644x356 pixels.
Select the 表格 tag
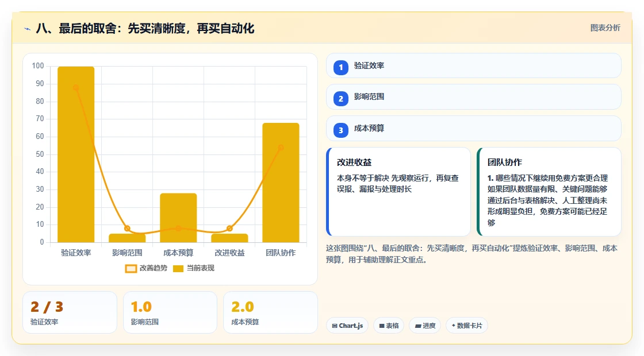[x=389, y=326]
